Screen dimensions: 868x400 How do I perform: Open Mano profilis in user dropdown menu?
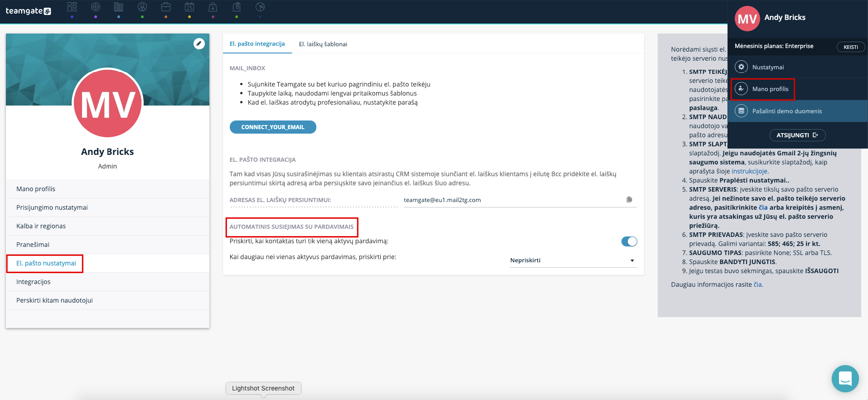click(797, 89)
